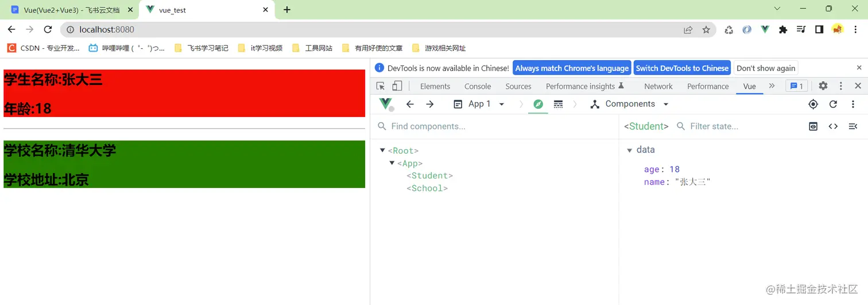868x305 pixels.
Task: Go back in Vue devtools history
Action: (410, 104)
